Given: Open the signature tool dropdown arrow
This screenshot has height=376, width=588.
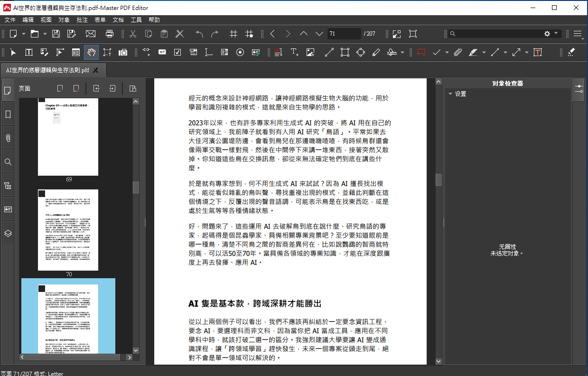Looking at the screenshot, I should coord(402,52).
